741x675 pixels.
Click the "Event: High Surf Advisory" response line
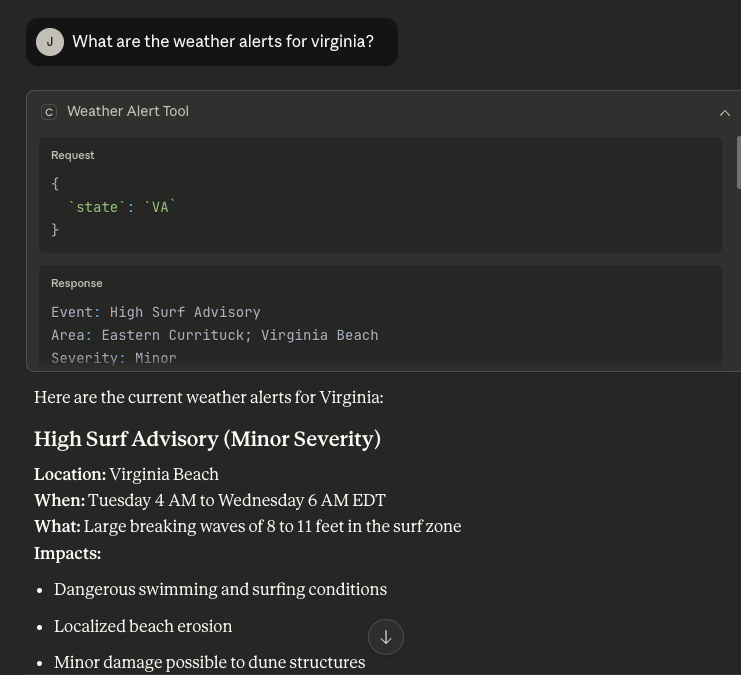(156, 312)
